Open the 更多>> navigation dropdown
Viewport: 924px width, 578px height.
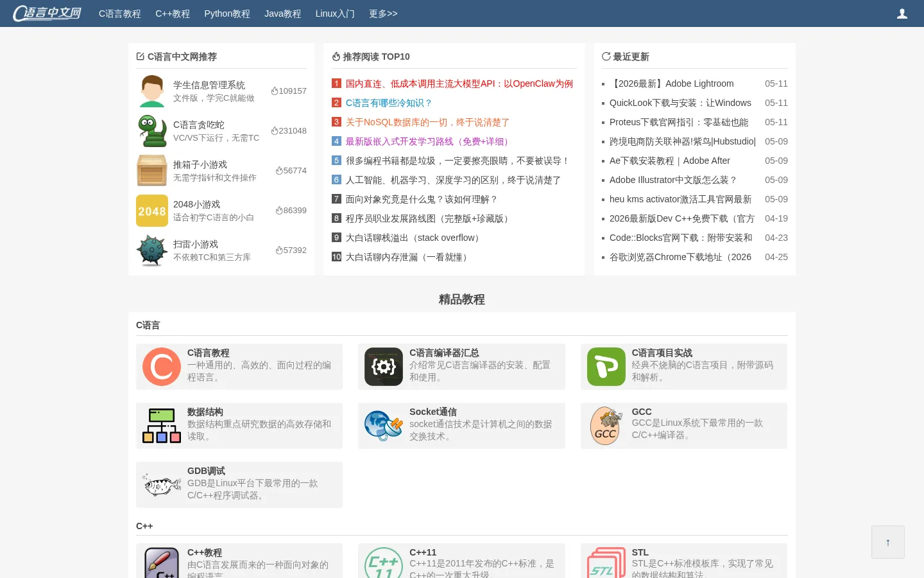383,13
